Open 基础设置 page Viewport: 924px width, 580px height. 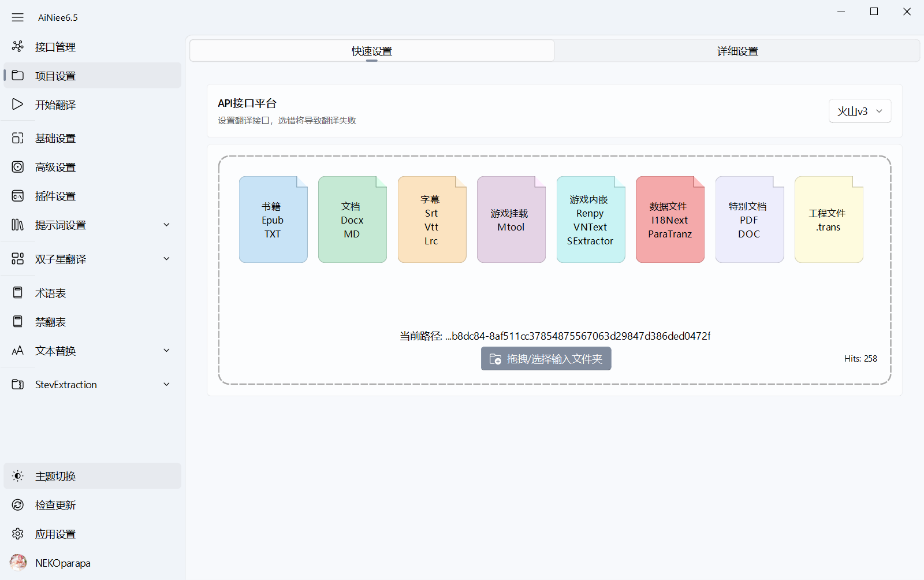pyautogui.click(x=92, y=138)
